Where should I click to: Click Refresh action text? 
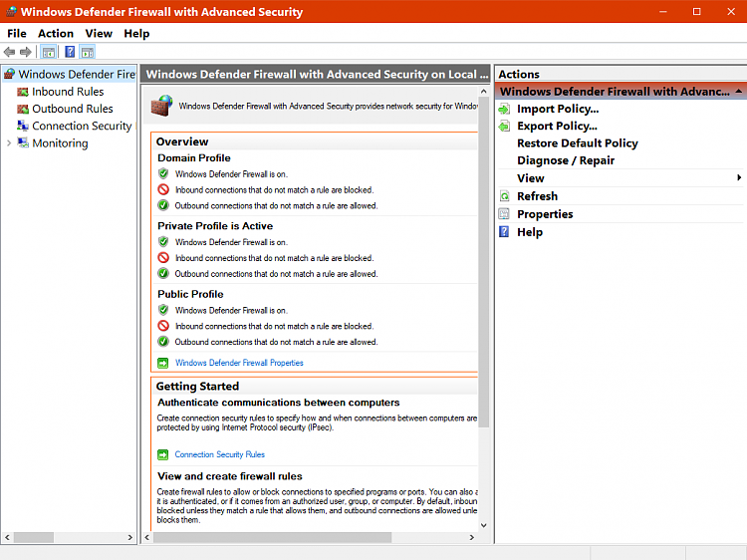538,196
